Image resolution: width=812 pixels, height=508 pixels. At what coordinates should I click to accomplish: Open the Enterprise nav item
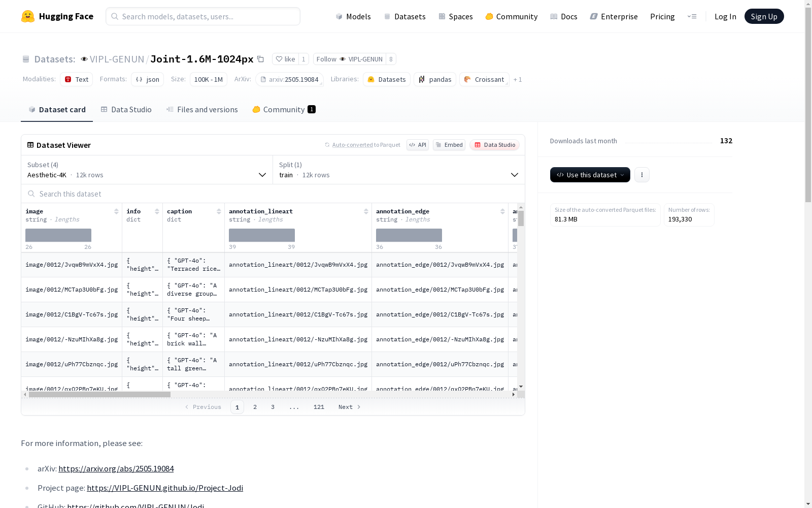[x=614, y=16]
